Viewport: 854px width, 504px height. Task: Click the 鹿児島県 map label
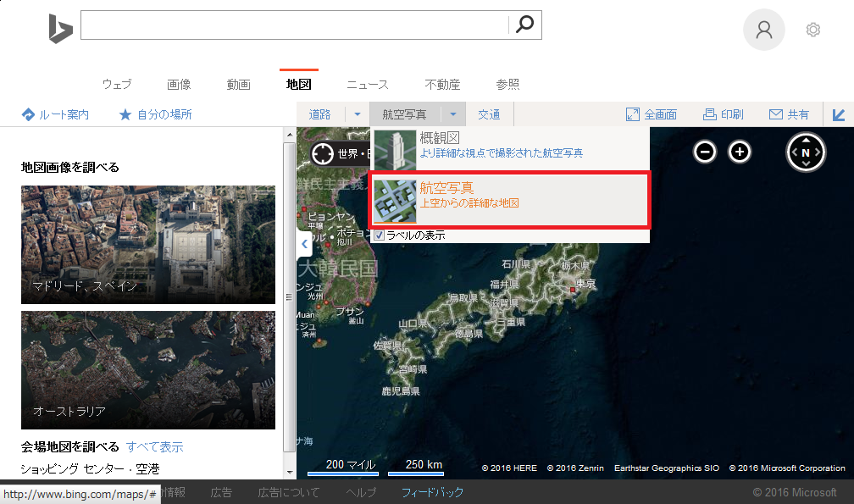401,391
